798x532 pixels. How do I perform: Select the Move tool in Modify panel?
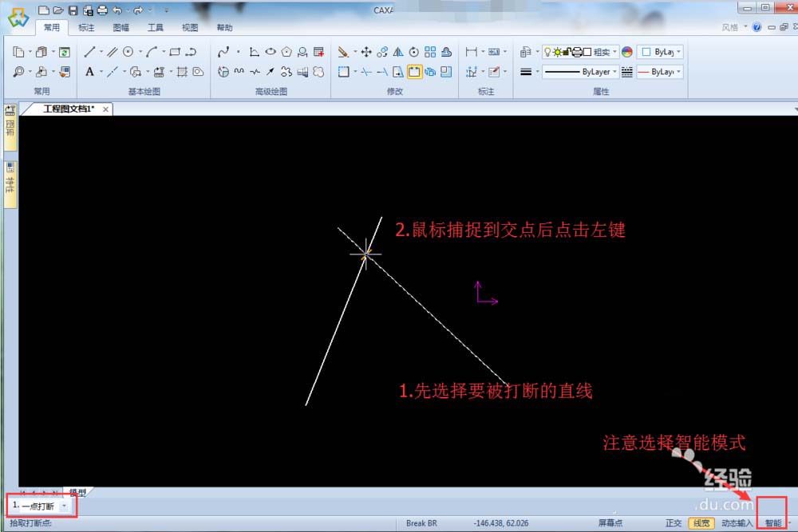365,51
